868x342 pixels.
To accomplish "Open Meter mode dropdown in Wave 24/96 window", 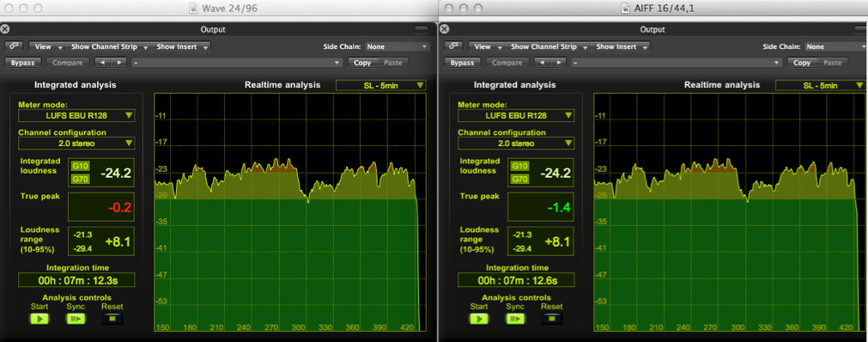I will 76,115.
